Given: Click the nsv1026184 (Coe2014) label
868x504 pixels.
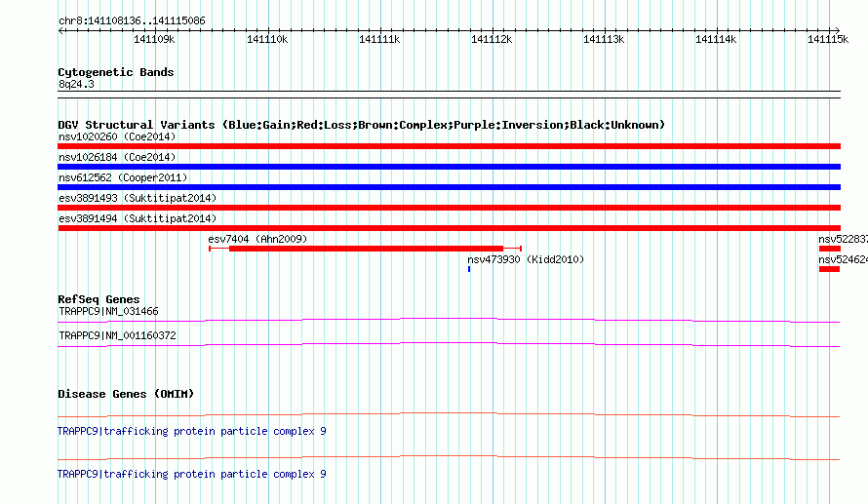Looking at the screenshot, I should [117, 157].
